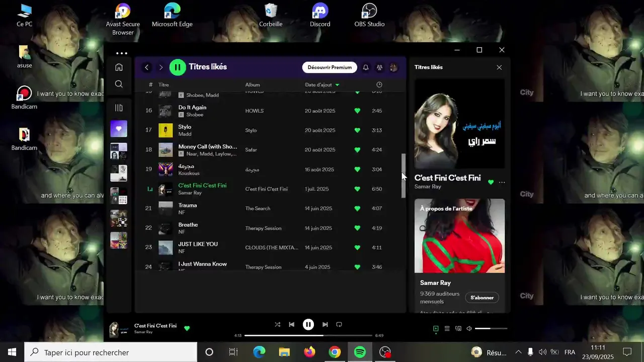Skip to previous track
Viewport: 644px width, 362px height.
coord(291,325)
